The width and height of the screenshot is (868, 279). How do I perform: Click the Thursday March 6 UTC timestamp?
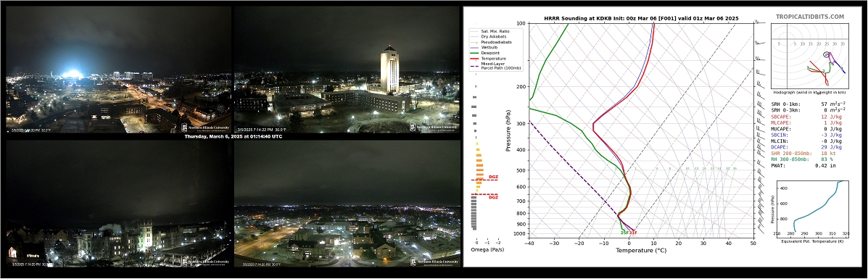233,136
